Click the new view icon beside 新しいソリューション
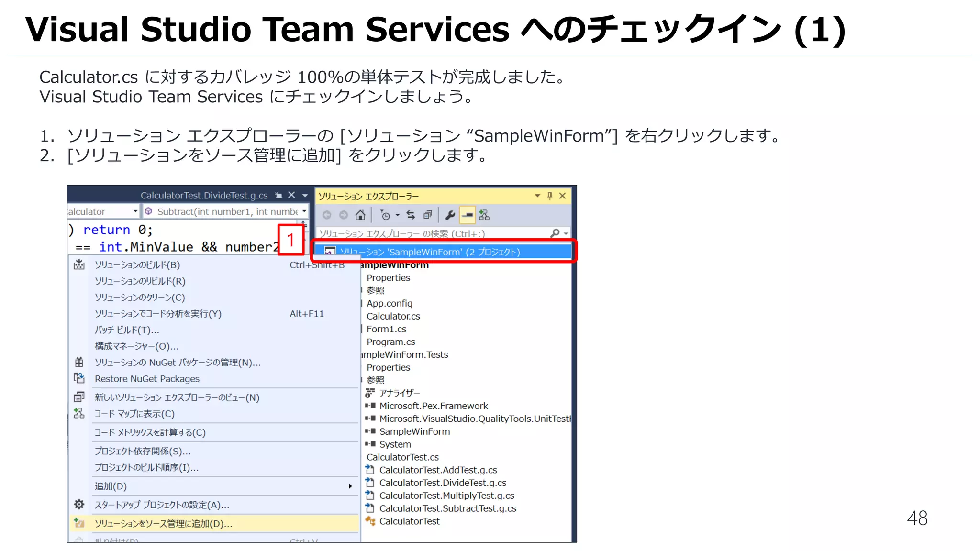Screen dimensions: 980x551 (x=79, y=397)
